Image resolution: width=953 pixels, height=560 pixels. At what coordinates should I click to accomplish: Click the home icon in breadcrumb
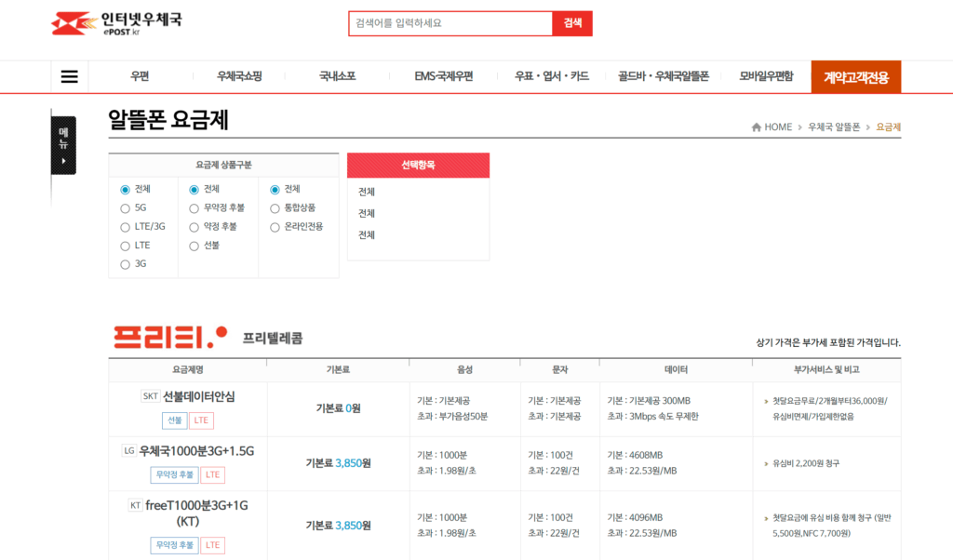pyautogui.click(x=756, y=127)
